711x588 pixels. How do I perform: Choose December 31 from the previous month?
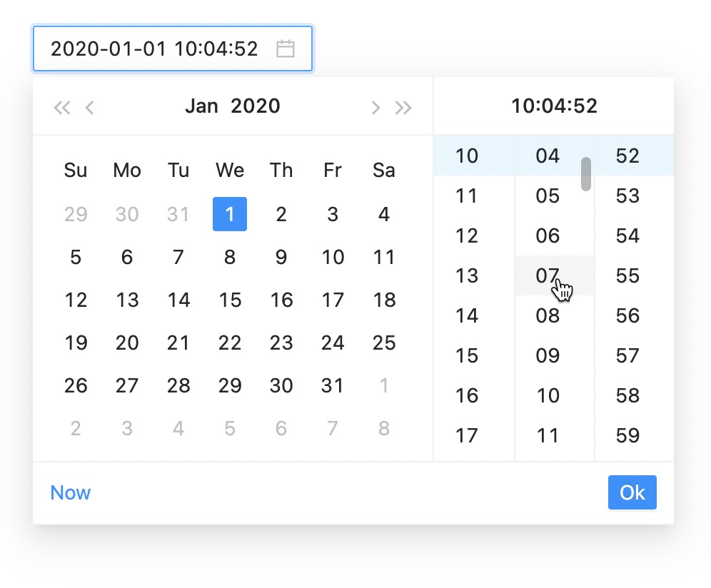(178, 214)
